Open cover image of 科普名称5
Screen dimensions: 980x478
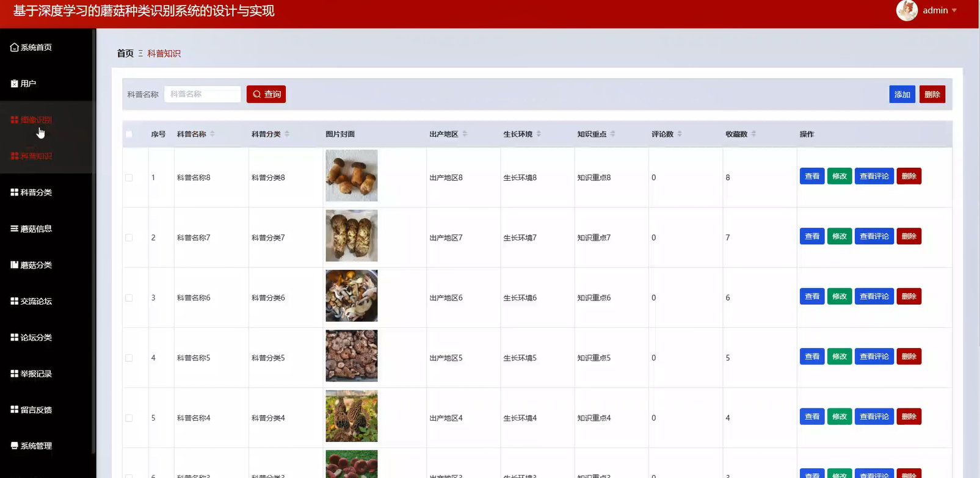coord(352,356)
